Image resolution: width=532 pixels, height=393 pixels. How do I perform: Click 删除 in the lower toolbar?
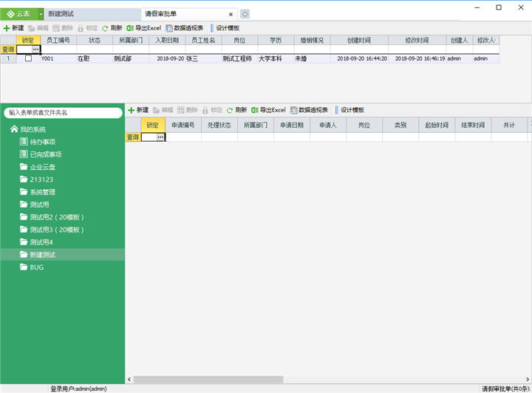(x=187, y=110)
